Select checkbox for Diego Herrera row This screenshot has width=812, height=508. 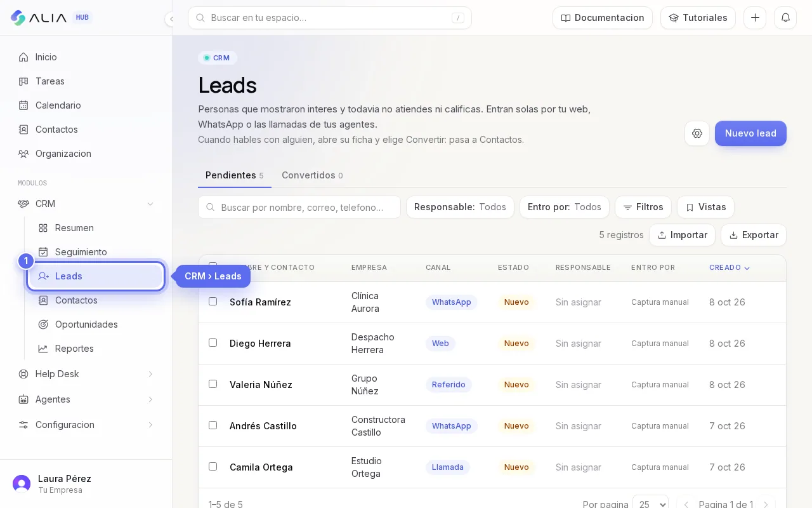pos(213,343)
